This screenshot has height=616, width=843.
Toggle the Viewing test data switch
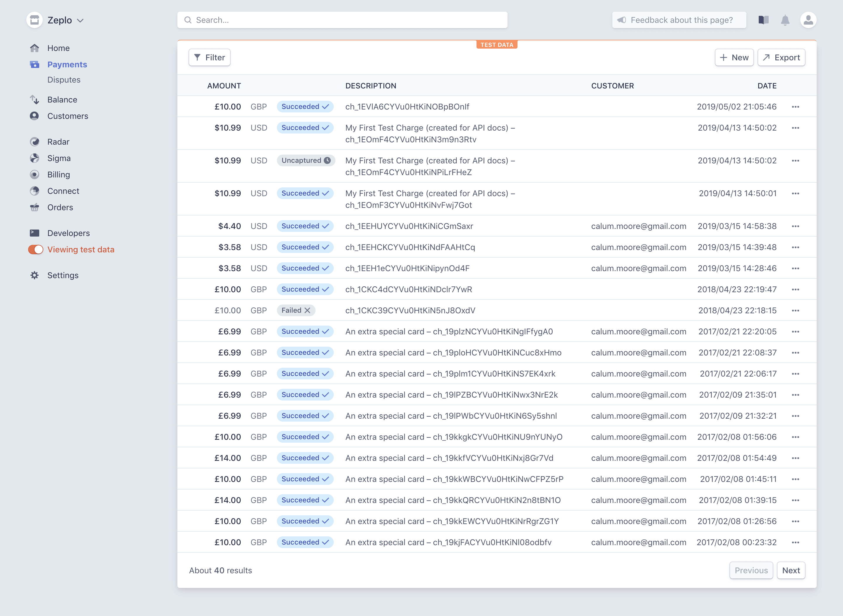click(36, 249)
